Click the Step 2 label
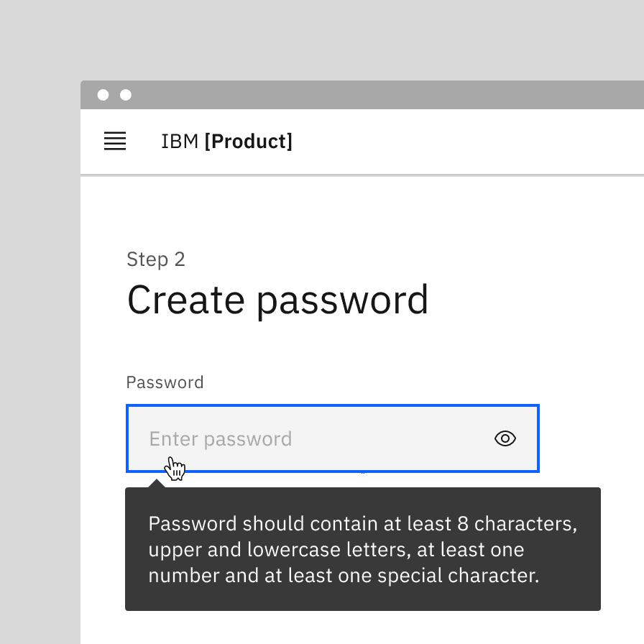 click(x=156, y=259)
